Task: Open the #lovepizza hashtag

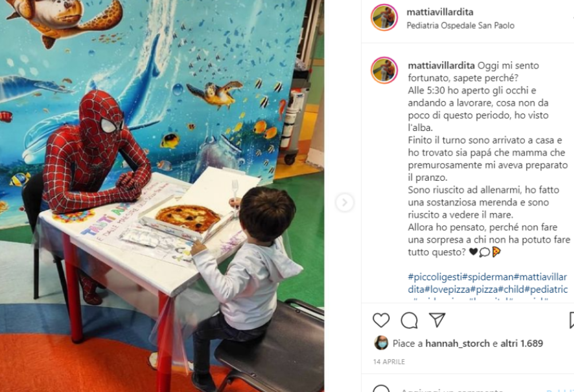Action: click(x=447, y=289)
